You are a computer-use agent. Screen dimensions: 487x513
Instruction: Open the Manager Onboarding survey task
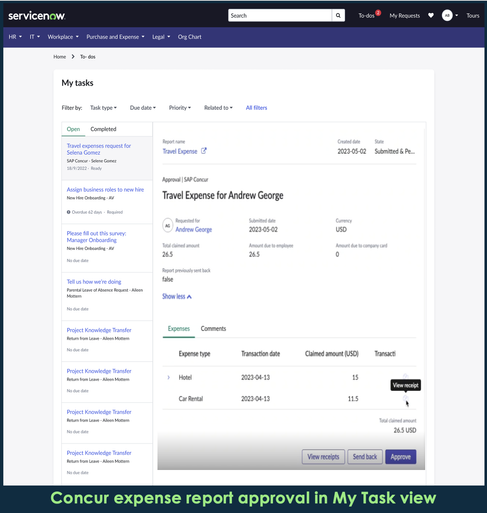[96, 237]
